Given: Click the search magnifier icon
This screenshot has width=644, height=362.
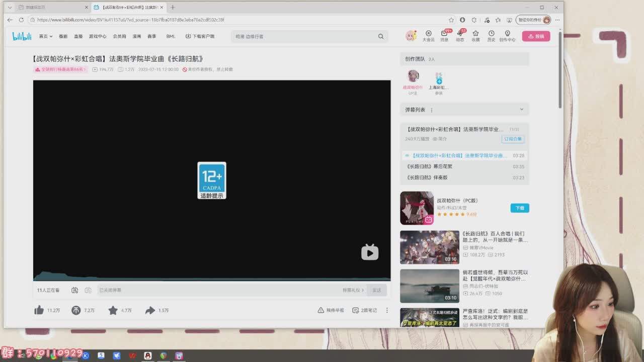Looking at the screenshot, I should pos(381,36).
